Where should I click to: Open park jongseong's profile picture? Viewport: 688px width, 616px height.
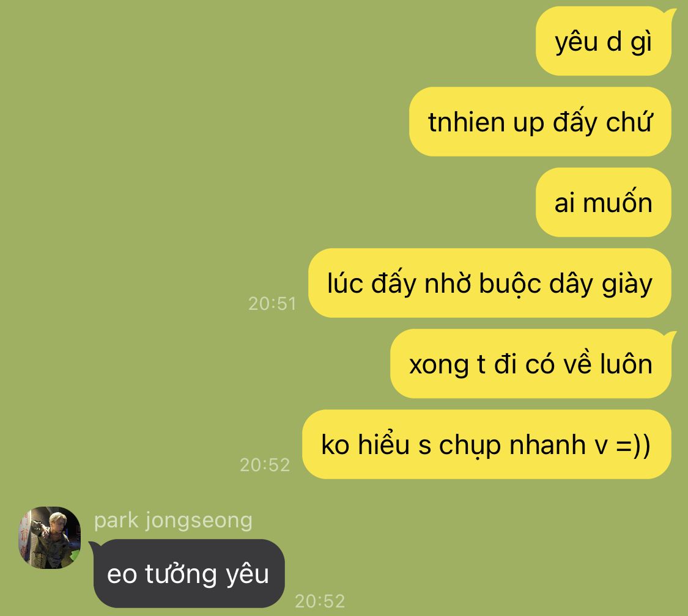pyautogui.click(x=49, y=538)
